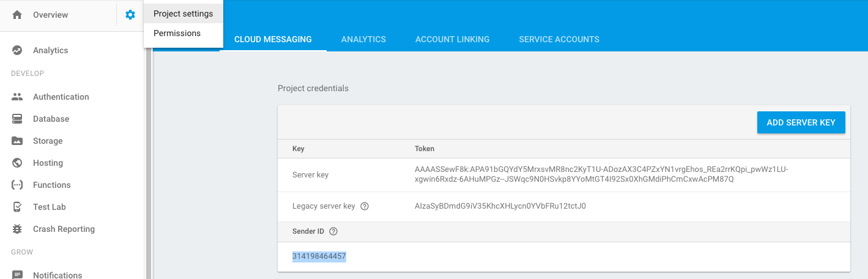Click the Crash Reporting bug icon
The width and height of the screenshot is (868, 279).
[17, 229]
